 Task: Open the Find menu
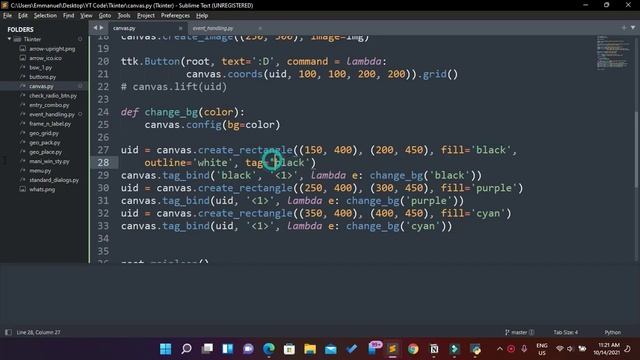coord(68,16)
